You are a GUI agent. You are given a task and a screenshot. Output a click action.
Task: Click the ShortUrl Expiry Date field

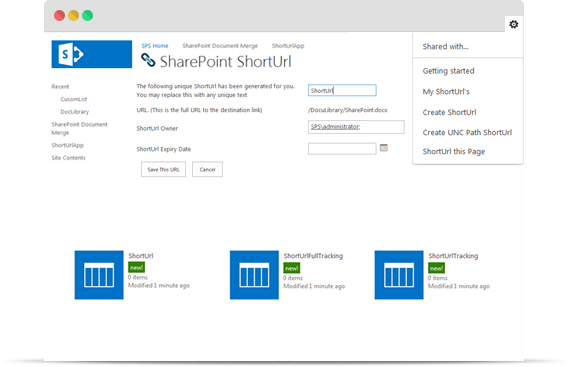[342, 149]
